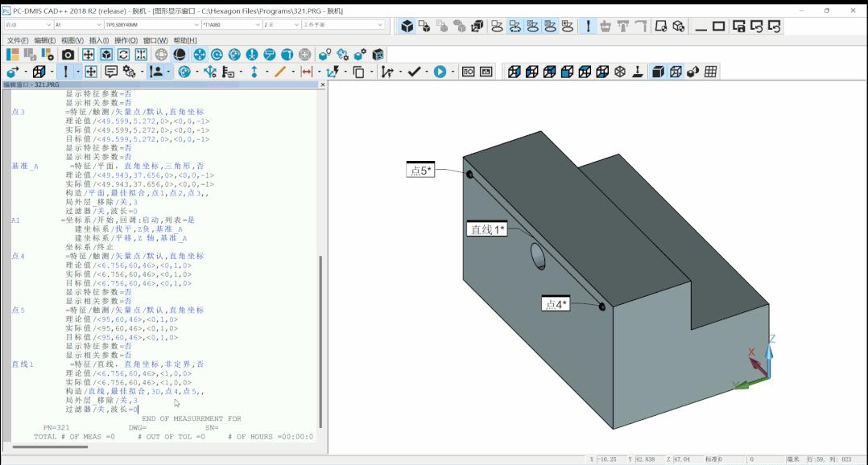The height and width of the screenshot is (465, 868).
Task: Click the comment speech bubble icon
Action: coord(111,72)
